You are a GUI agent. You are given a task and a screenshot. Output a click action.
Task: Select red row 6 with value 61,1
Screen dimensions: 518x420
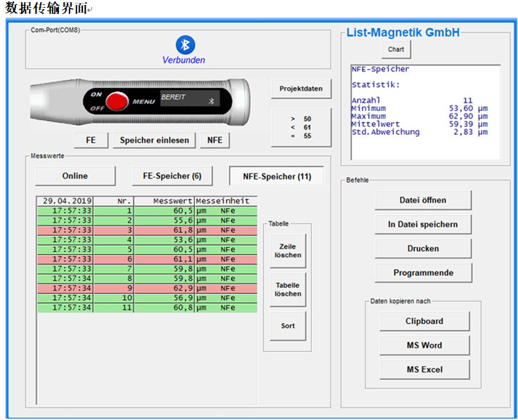click(x=148, y=259)
